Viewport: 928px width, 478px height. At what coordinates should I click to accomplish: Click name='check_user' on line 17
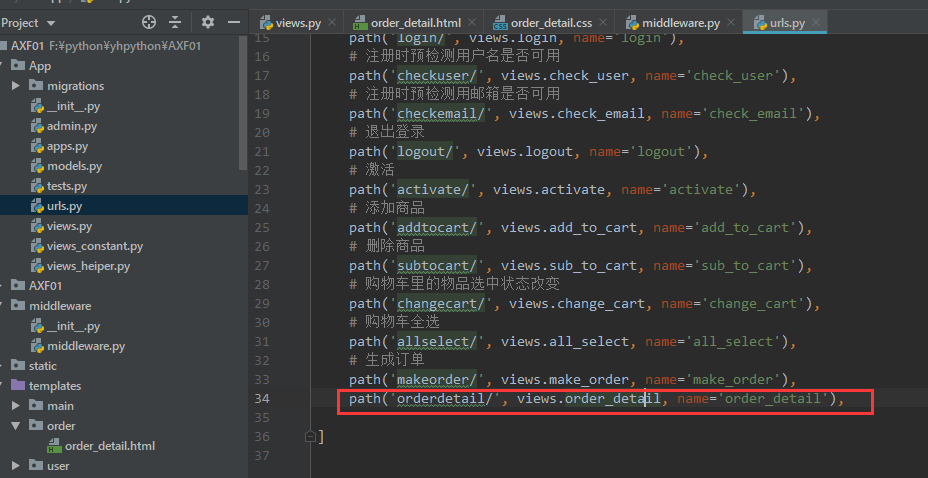click(713, 76)
